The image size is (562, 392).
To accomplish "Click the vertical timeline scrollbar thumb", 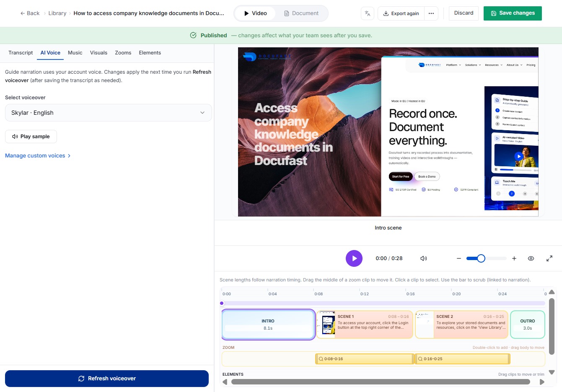I will pyautogui.click(x=552, y=326).
